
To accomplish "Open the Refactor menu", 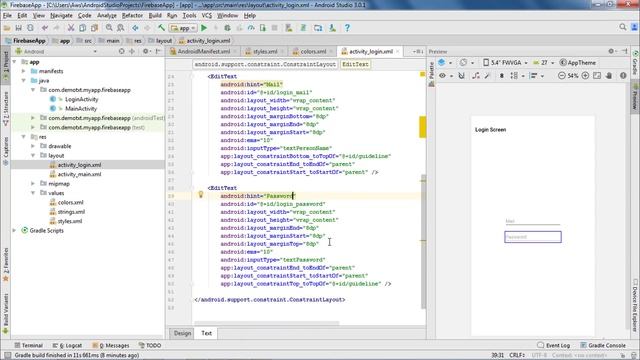I will point(132,16).
